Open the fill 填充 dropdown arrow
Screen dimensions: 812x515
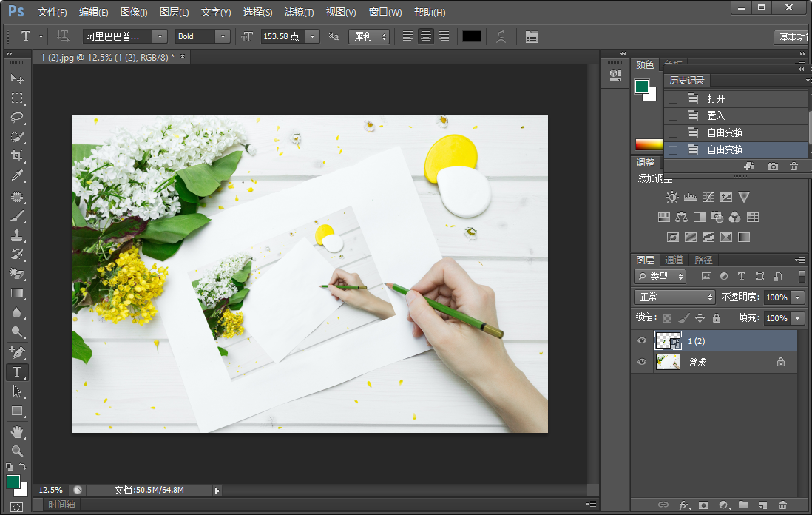point(798,318)
